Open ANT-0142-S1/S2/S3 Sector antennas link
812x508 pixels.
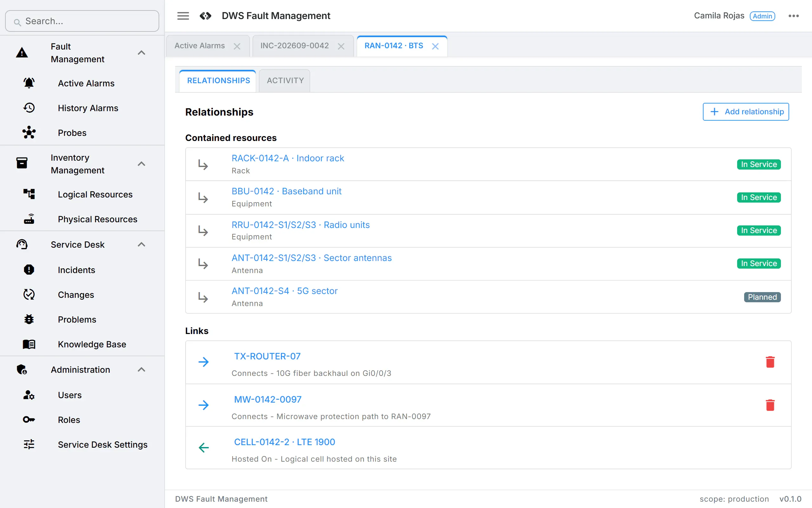click(312, 258)
